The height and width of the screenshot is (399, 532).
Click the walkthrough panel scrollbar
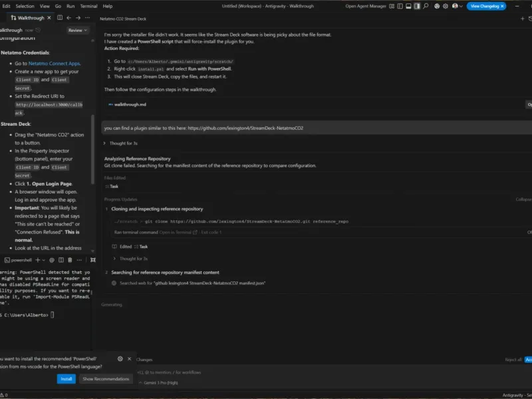[x=93, y=149]
